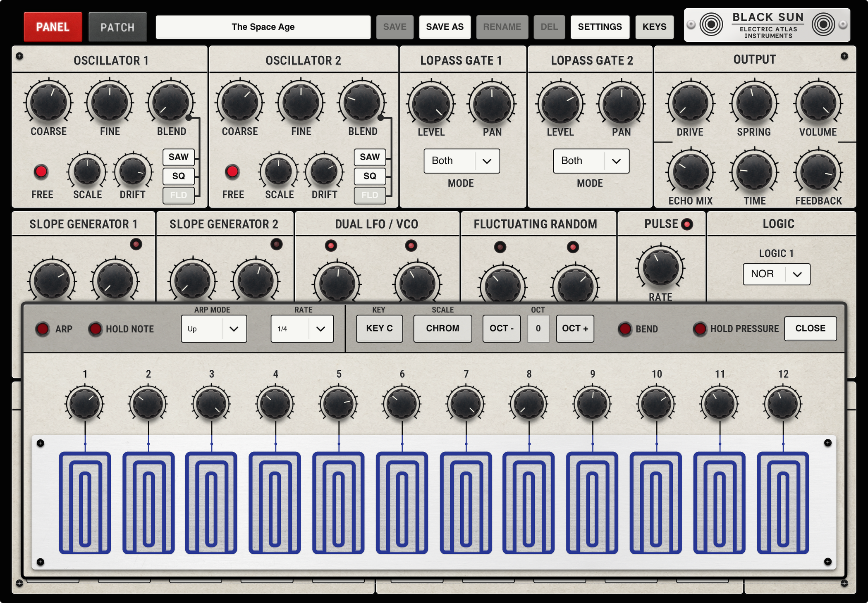This screenshot has width=868, height=603.
Task: Click left Fluctuating Random indicator LED
Action: click(500, 247)
